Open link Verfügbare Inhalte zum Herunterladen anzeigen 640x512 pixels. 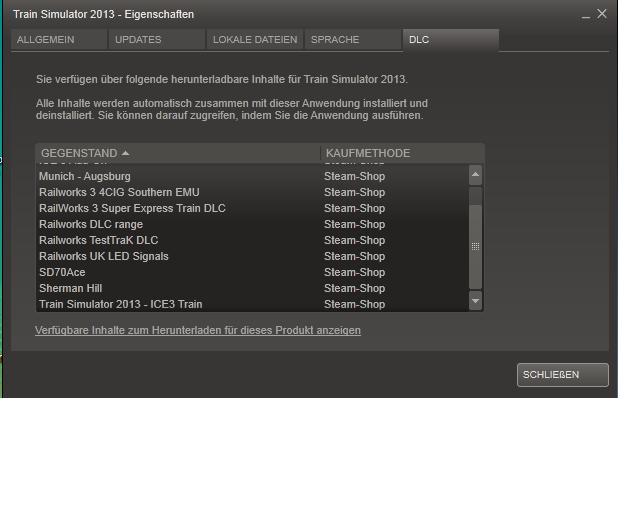[198, 330]
